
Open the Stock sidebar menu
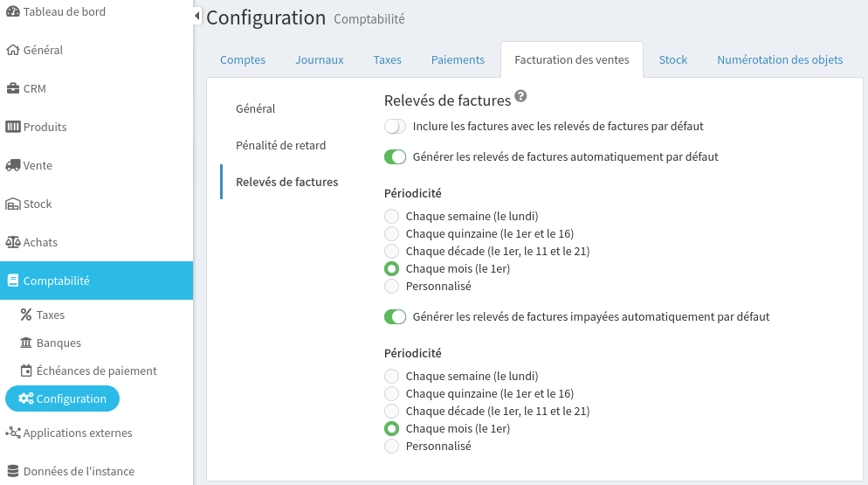click(38, 204)
